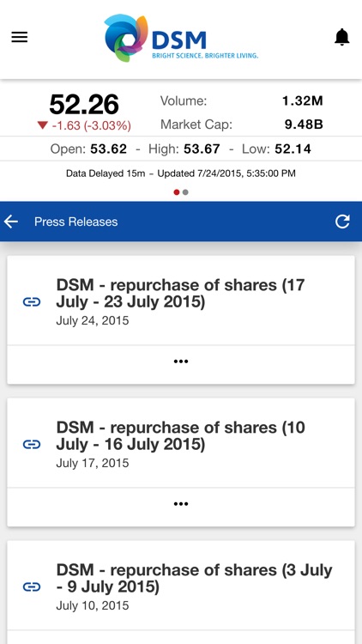
Task: Expand options for the July 17, 2015 release
Action: [181, 504]
